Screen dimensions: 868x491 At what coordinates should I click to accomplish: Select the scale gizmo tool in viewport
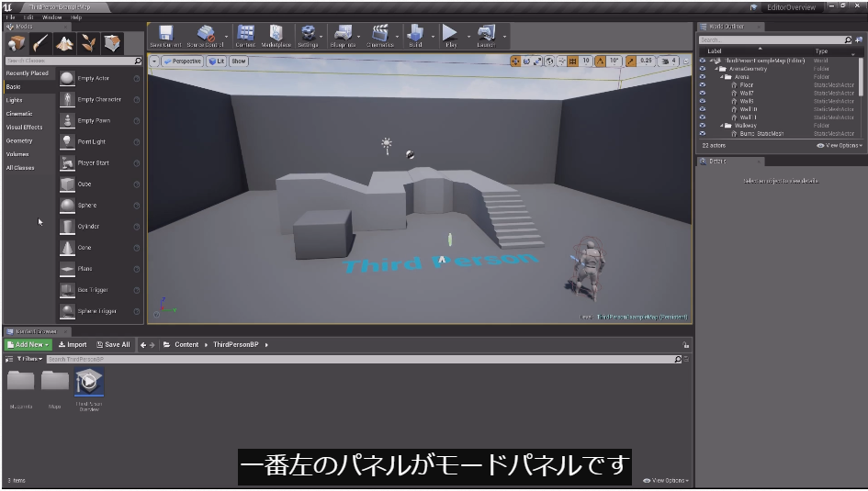click(537, 61)
